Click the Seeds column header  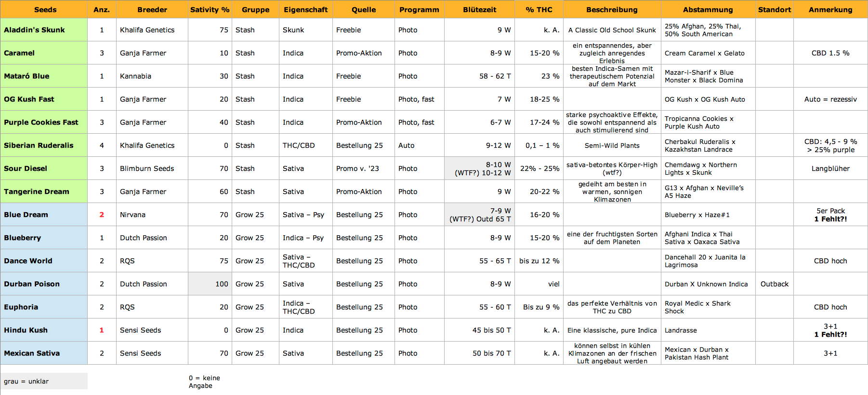45,10
